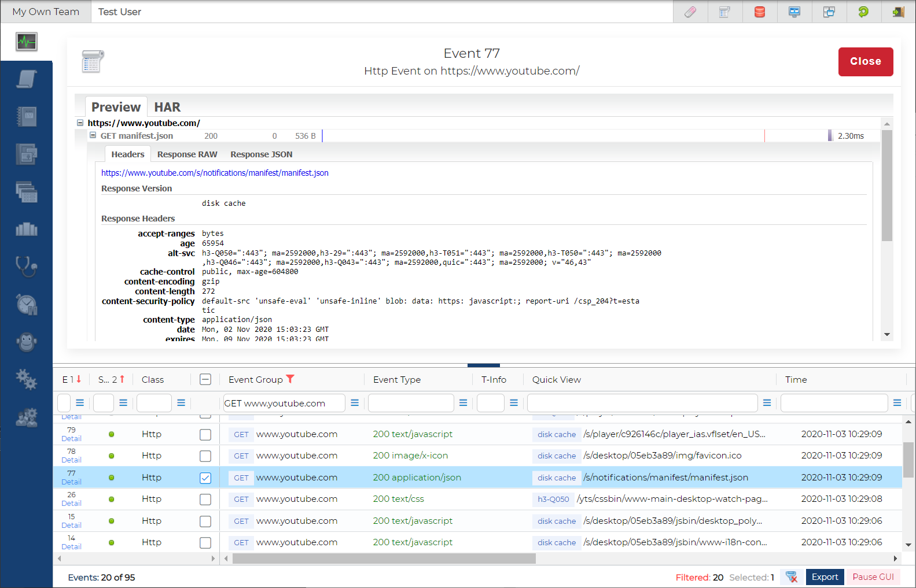Image resolution: width=916 pixels, height=588 pixels.
Task: Open the team users sidebar icon
Action: 27,417
